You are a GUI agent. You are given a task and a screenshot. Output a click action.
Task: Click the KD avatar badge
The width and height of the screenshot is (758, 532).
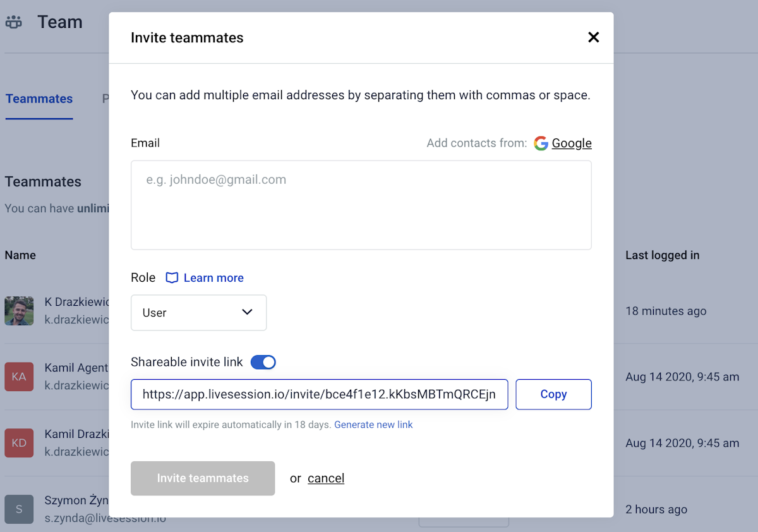19,443
